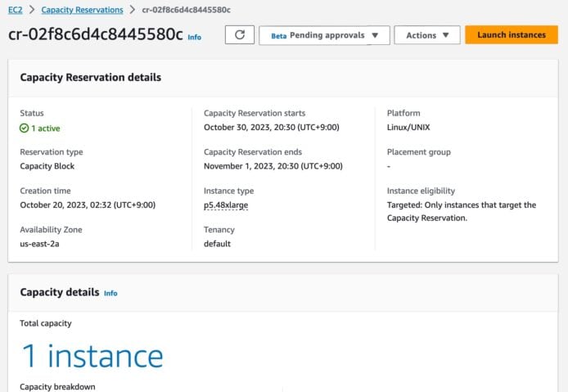Open Info link beside the reservation ID
The width and height of the screenshot is (568, 392).
[195, 37]
